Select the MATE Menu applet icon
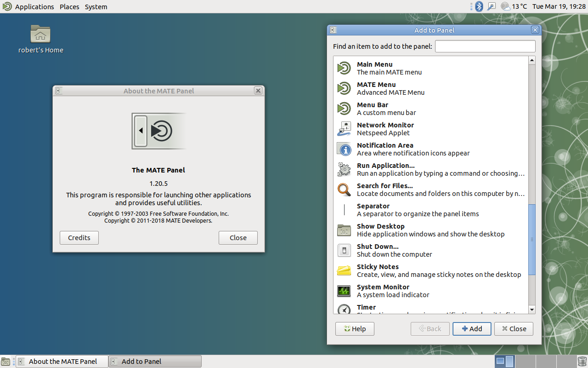 (x=344, y=88)
